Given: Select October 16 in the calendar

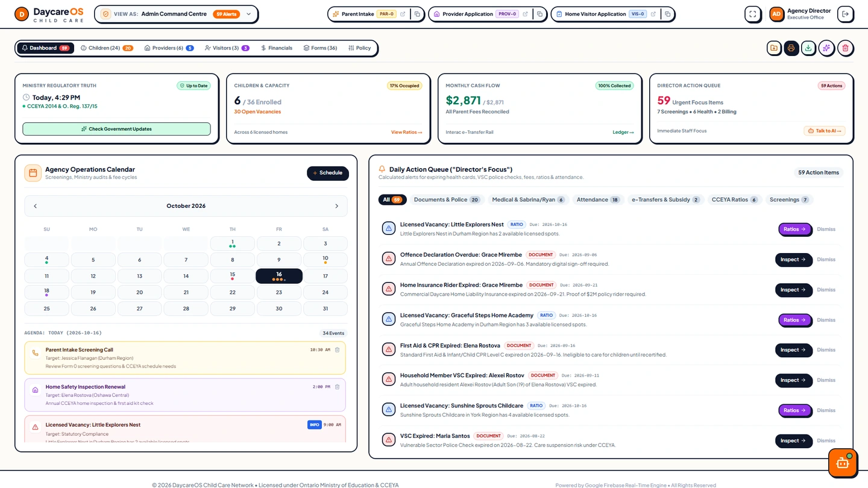Looking at the screenshot, I should pos(279,276).
